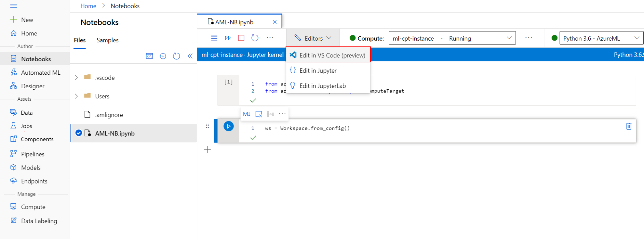Open the Compute management page

click(x=28, y=207)
